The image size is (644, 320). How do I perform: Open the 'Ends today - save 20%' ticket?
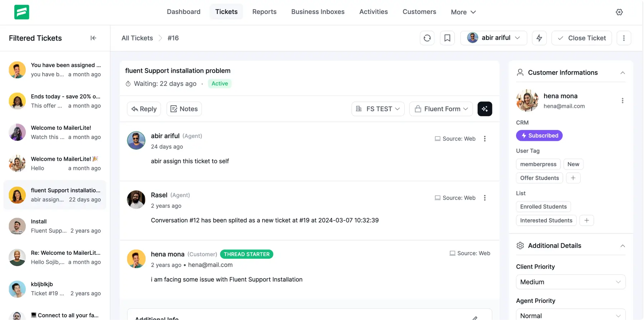[55, 101]
